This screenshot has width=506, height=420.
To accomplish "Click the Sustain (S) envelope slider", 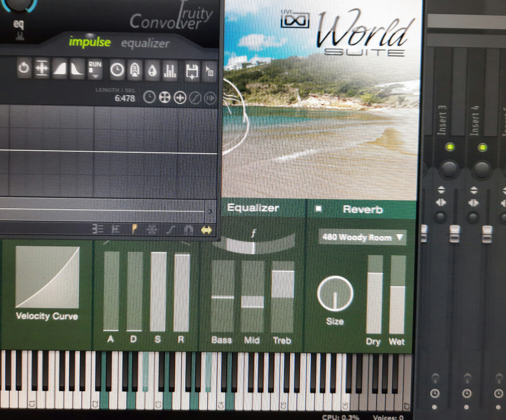I will (x=158, y=292).
